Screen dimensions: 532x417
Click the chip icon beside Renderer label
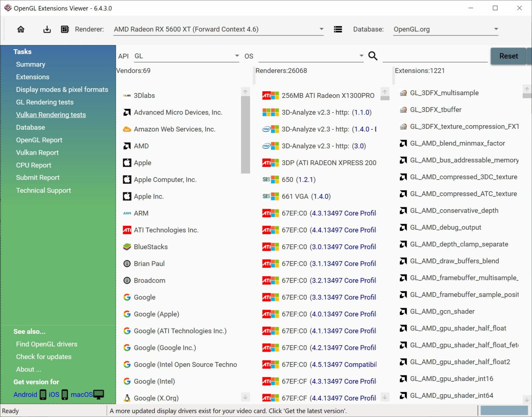tap(65, 29)
